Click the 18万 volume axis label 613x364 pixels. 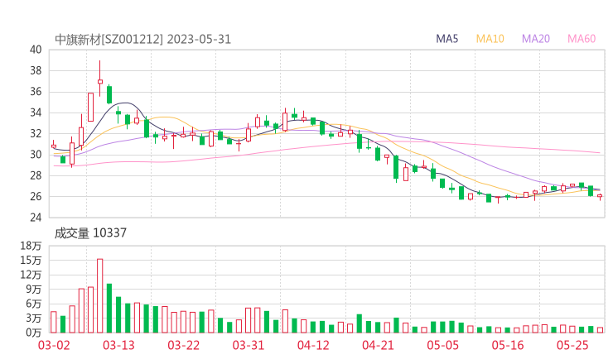click(31, 246)
